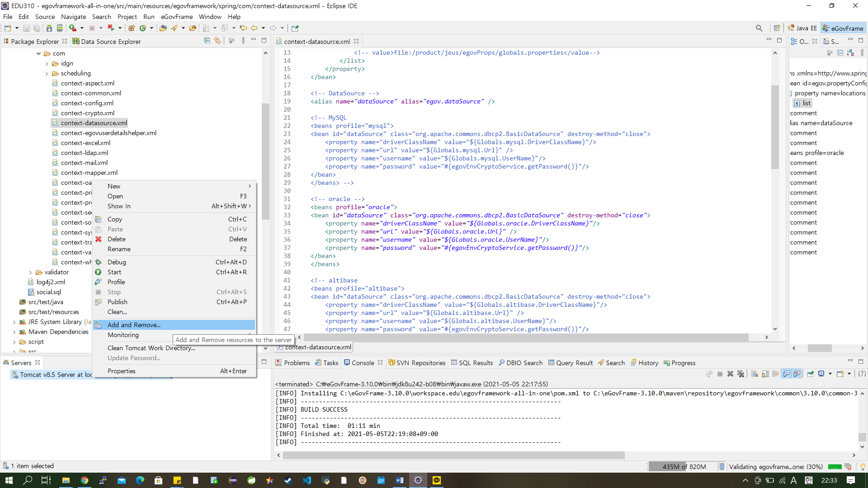Screen dimensions: 868x488
Task: Select Add and Remove... in context menu
Action: (134, 325)
